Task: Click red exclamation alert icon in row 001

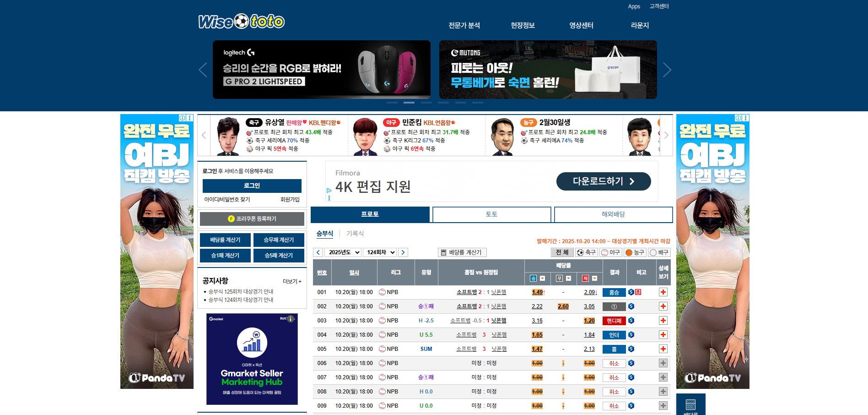Action: point(638,292)
